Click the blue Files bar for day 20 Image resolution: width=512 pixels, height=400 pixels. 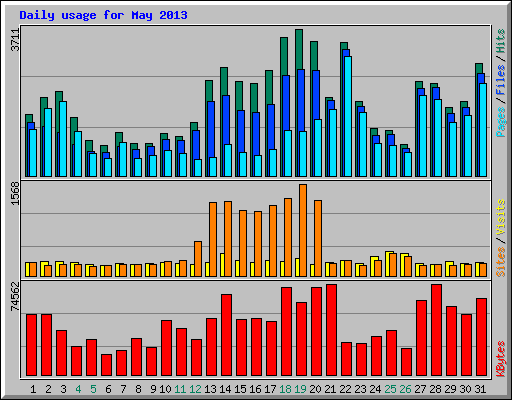316,95
